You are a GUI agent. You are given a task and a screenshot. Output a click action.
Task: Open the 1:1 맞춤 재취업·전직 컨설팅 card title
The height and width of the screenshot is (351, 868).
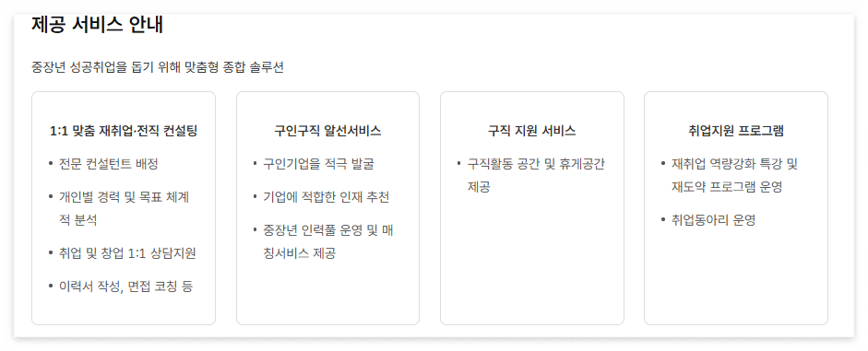coord(124,131)
